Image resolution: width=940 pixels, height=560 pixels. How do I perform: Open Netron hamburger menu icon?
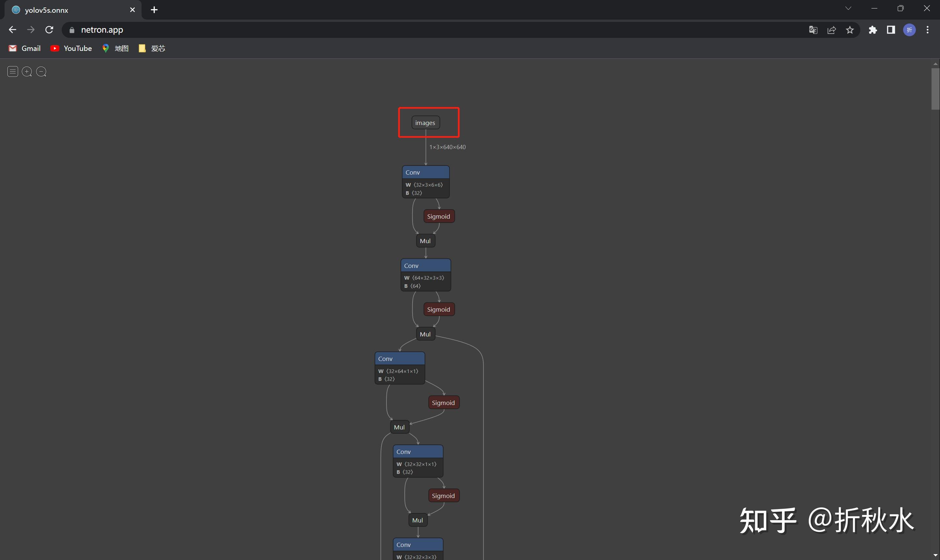12,71
